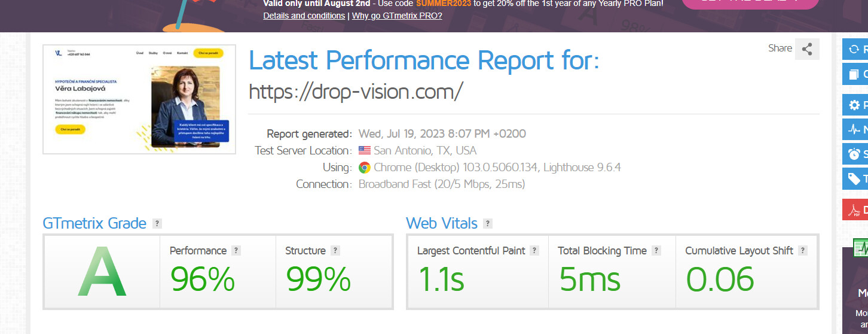Open help tooltip next to Structure
This screenshot has width=868, height=334.
pyautogui.click(x=335, y=251)
